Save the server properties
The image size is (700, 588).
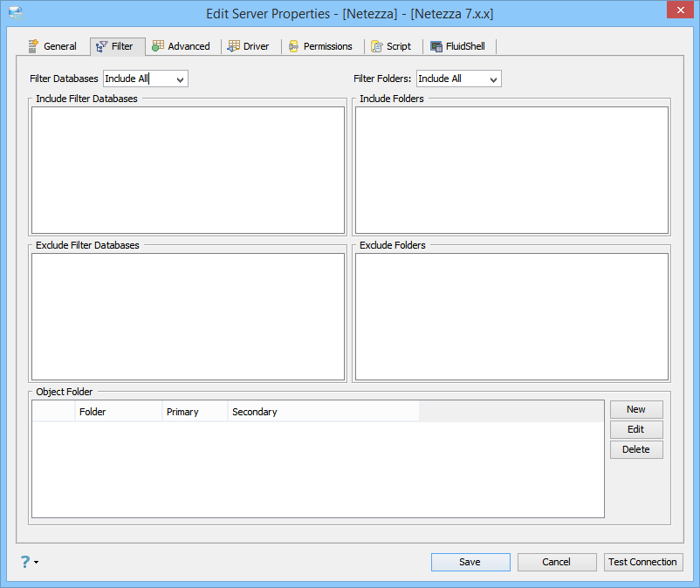pos(470,562)
